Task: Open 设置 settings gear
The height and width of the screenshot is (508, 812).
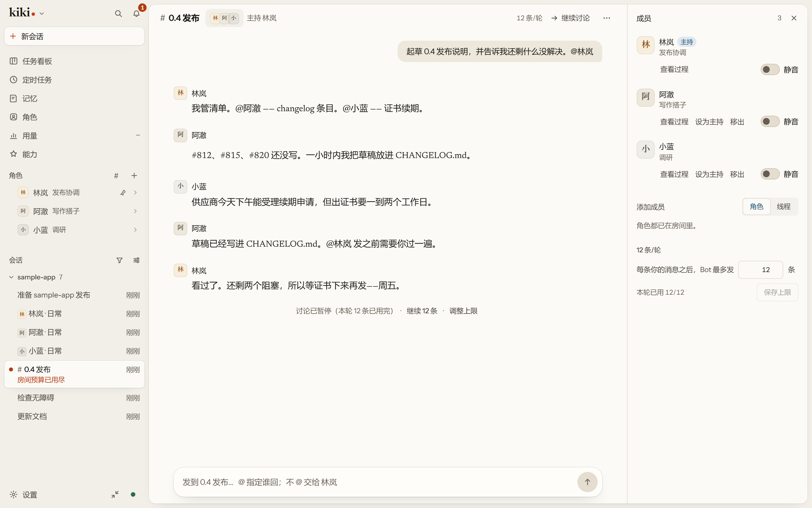Action: pyautogui.click(x=23, y=494)
